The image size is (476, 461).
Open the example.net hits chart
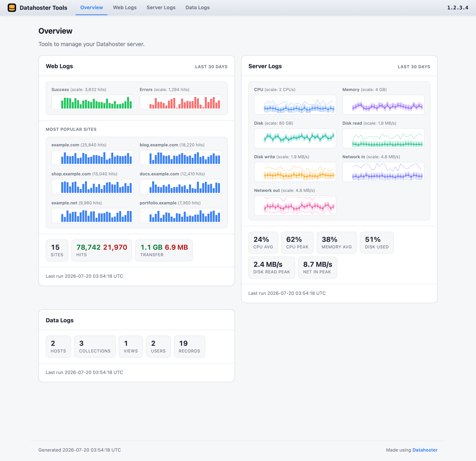click(x=92, y=216)
